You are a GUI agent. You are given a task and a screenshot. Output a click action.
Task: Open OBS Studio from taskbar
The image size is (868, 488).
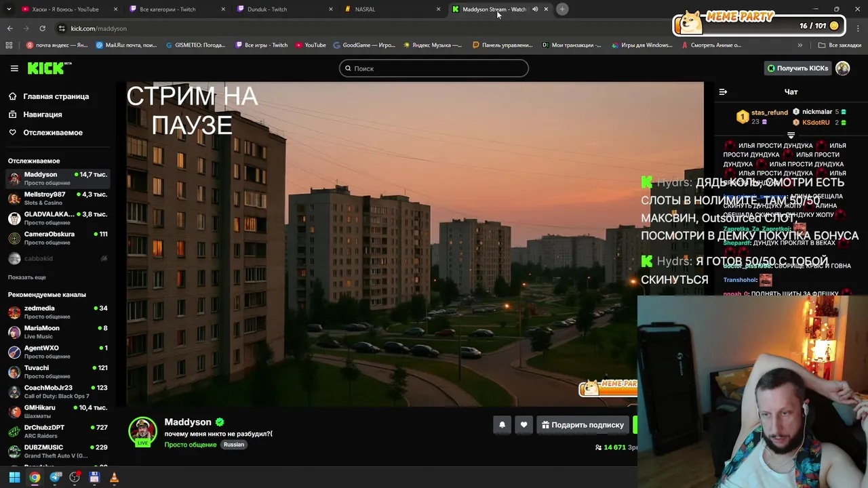75,477
